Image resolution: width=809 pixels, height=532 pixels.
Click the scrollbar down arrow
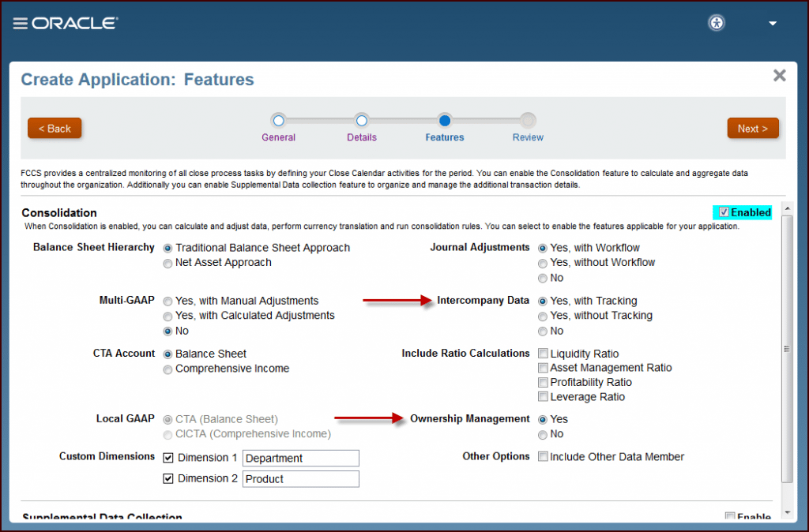coord(787,512)
